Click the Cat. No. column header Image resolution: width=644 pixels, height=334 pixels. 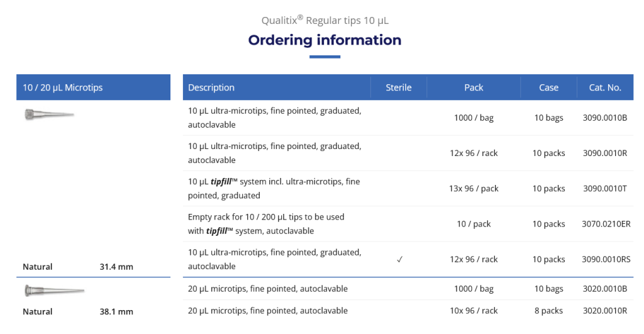coord(605,87)
